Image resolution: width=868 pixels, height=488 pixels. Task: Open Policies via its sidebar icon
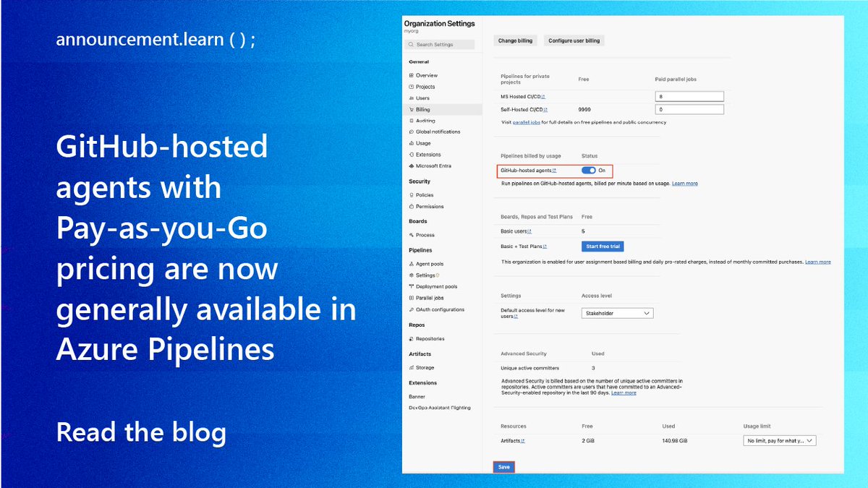(412, 195)
